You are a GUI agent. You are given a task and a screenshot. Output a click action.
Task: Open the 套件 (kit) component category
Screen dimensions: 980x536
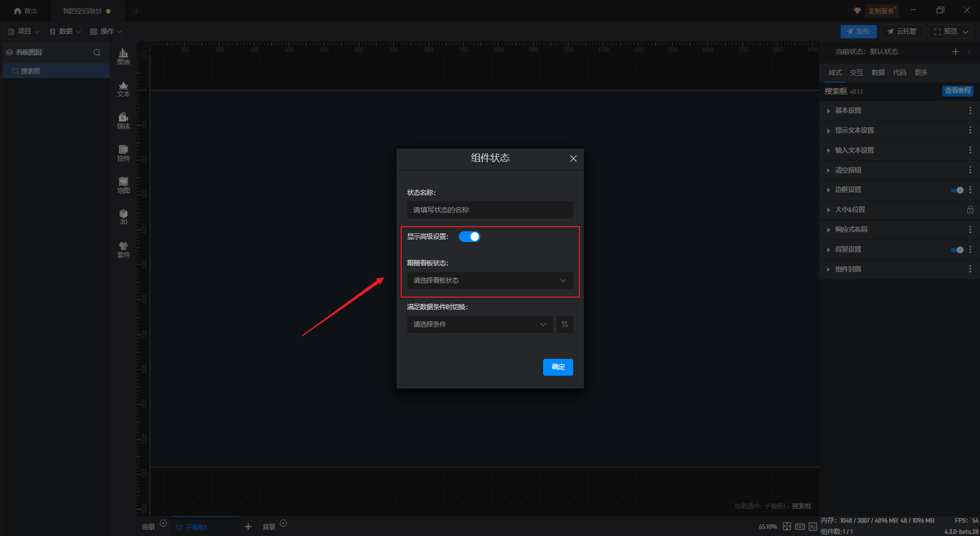(x=124, y=250)
